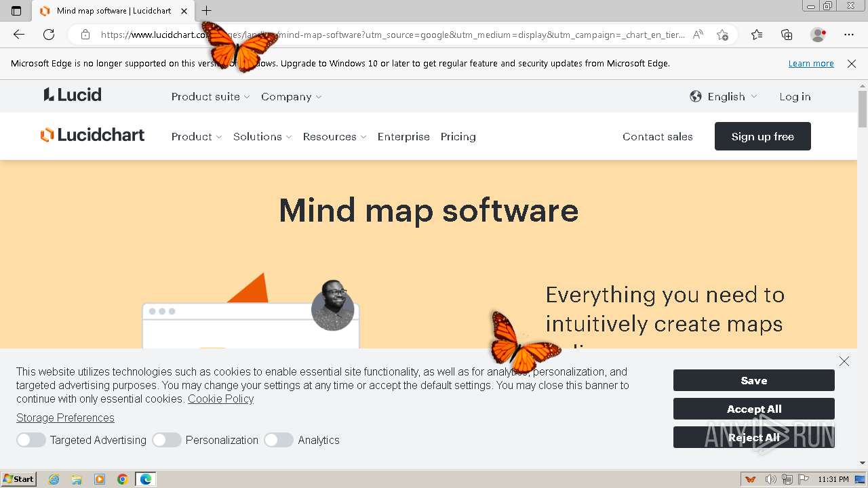Screen dimensions: 868x488
Task: Open Edge settings and more menu
Action: click(x=849, y=35)
